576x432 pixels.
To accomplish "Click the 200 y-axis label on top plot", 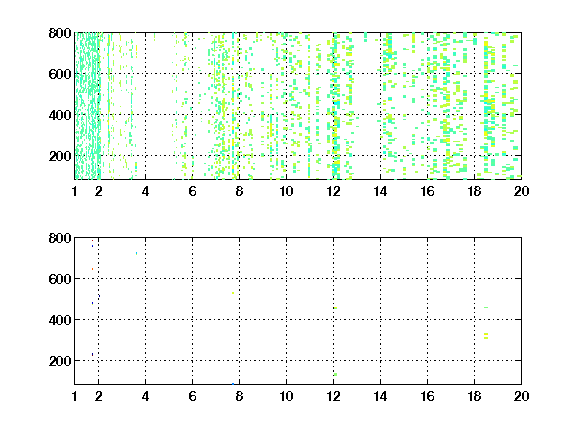I will coord(60,156).
